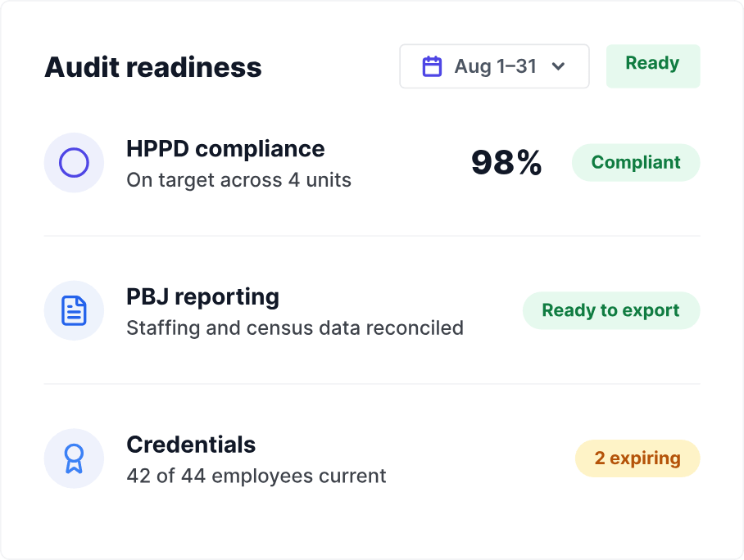This screenshot has width=744, height=560.
Task: Click '42 of 44 employees current' text
Action: coord(256,476)
